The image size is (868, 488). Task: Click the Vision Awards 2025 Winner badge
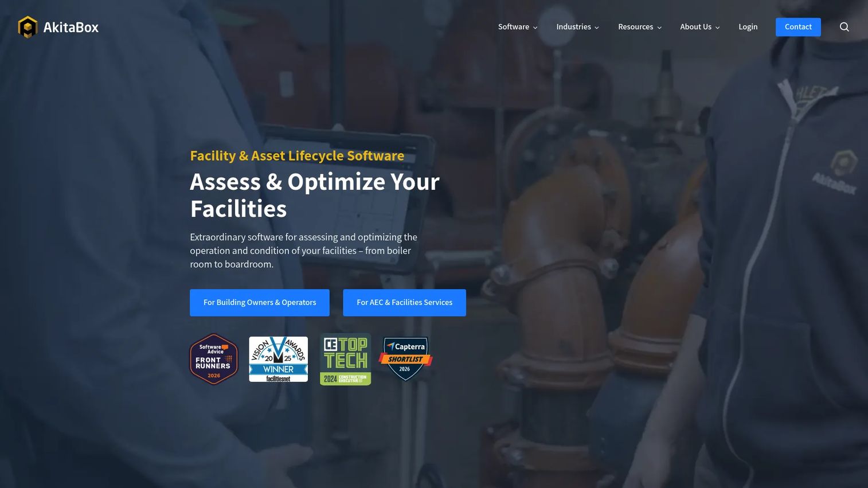click(x=278, y=359)
